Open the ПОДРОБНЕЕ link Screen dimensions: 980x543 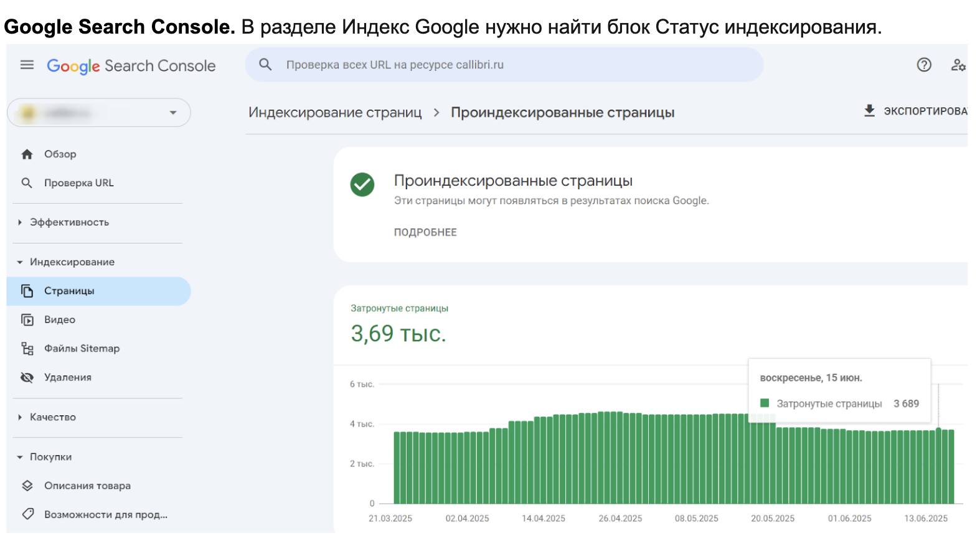pos(425,232)
